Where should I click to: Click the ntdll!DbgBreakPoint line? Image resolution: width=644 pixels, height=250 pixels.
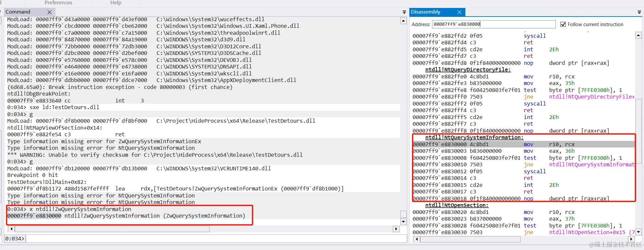39,94
